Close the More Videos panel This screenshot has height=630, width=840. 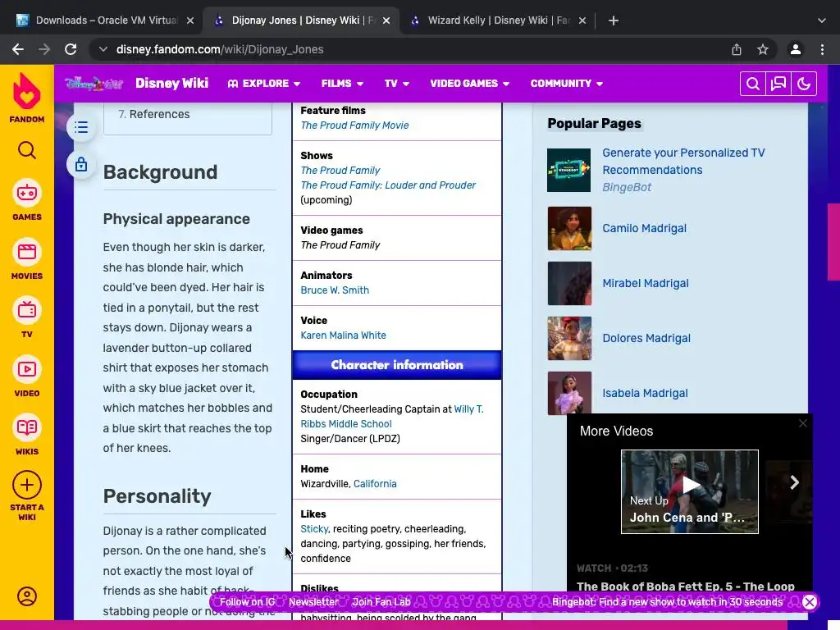coord(802,423)
